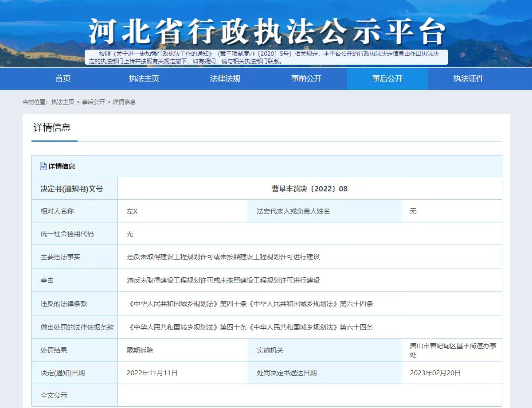Select the 详情信息 page heading tab
The width and height of the screenshot is (532, 408).
coord(52,128)
